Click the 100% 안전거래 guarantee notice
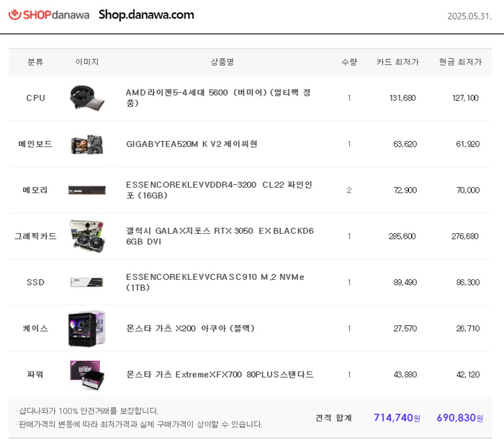 tap(87, 411)
